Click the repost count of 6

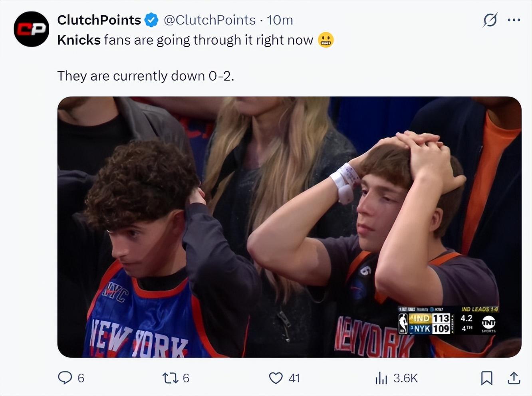[186, 378]
